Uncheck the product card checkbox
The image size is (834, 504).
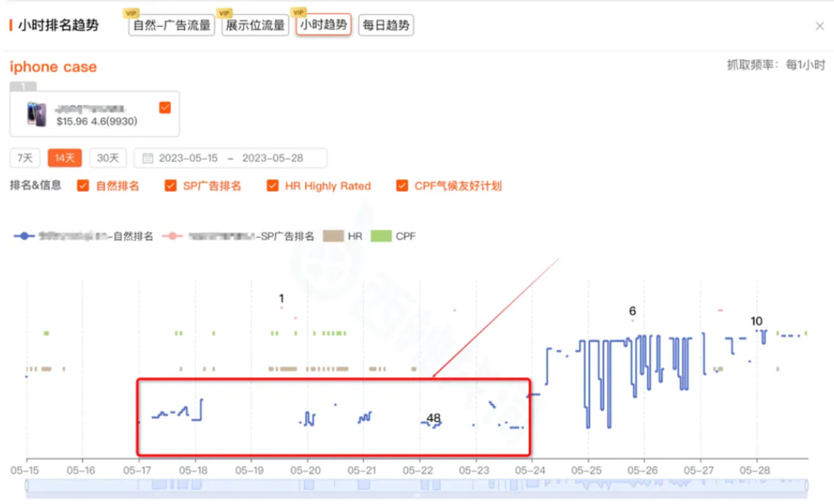point(164,107)
